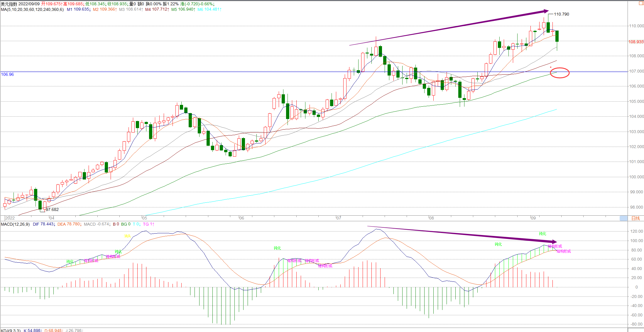Click the 09 month marker on time axis

coord(533,218)
